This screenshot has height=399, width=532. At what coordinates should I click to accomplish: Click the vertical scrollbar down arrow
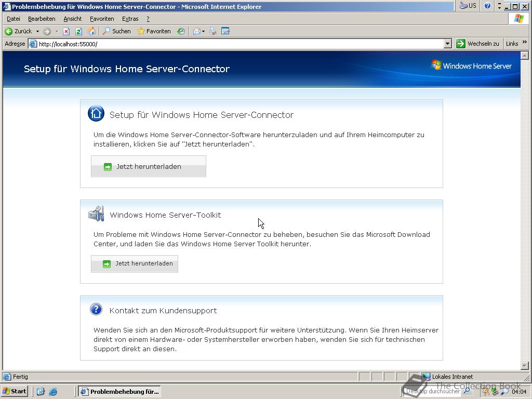coord(525,366)
